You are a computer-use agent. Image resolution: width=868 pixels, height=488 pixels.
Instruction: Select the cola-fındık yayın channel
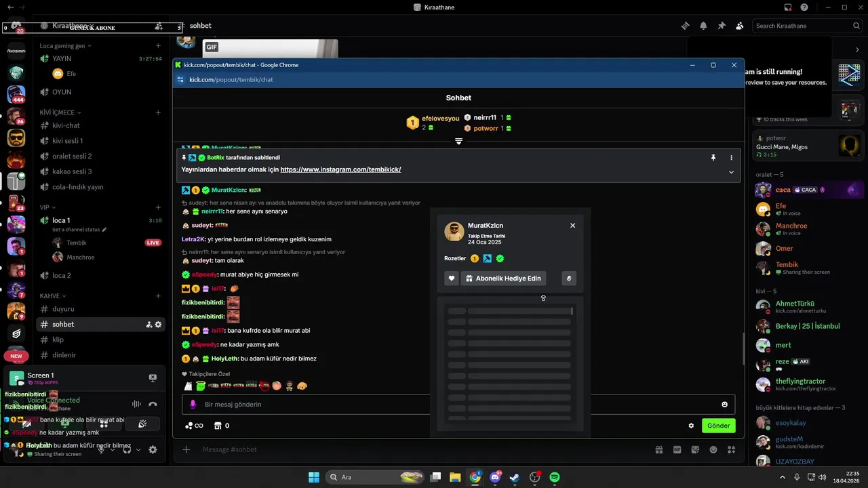(x=77, y=187)
